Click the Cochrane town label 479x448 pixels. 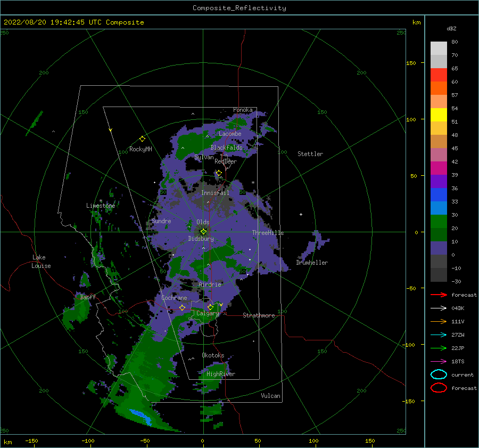(x=174, y=298)
